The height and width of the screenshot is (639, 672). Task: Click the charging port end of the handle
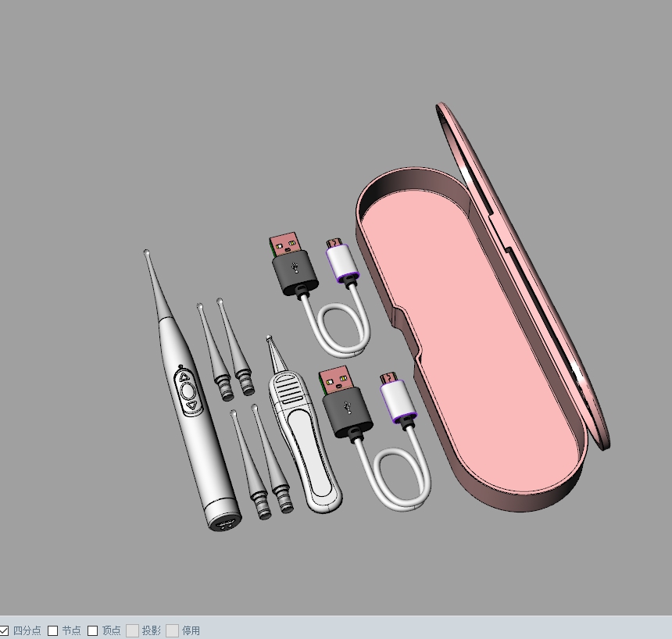point(225,522)
